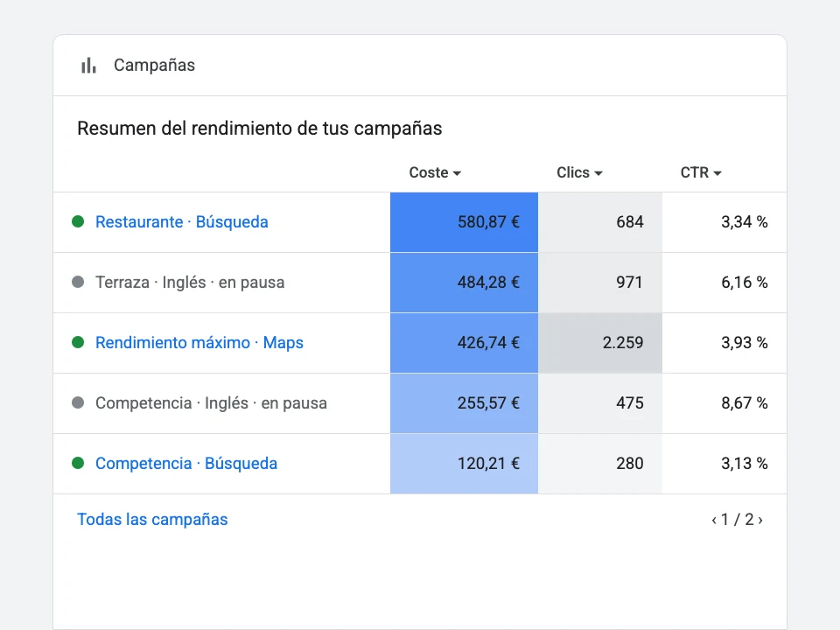This screenshot has width=840, height=630.
Task: Open the Restaurante · Búsqueda campaign
Action: 182,221
